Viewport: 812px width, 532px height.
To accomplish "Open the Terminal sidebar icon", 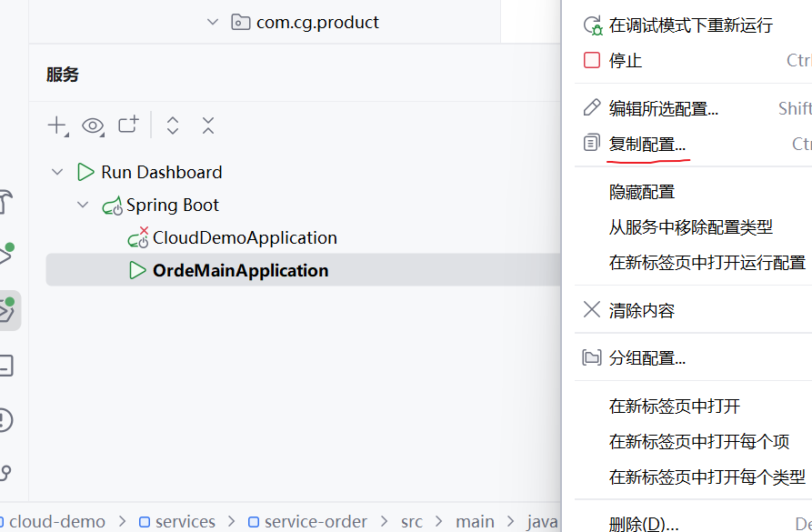I will [5, 366].
